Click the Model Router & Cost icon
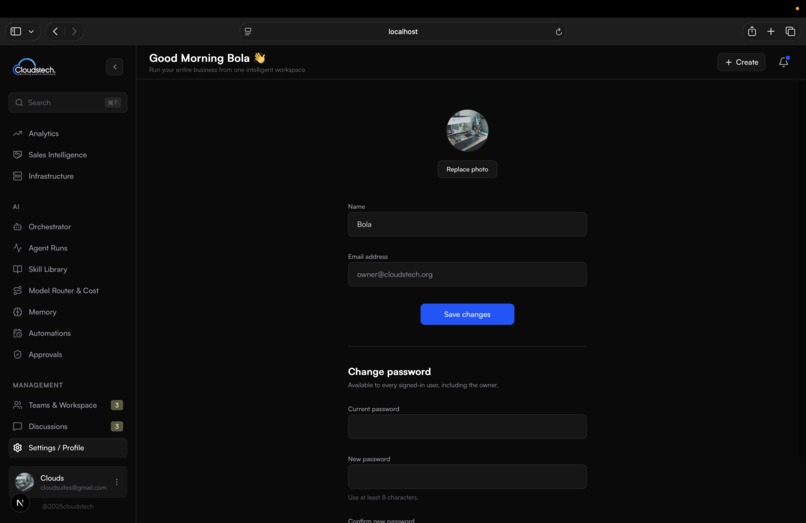Image resolution: width=806 pixels, height=523 pixels. coord(17,291)
